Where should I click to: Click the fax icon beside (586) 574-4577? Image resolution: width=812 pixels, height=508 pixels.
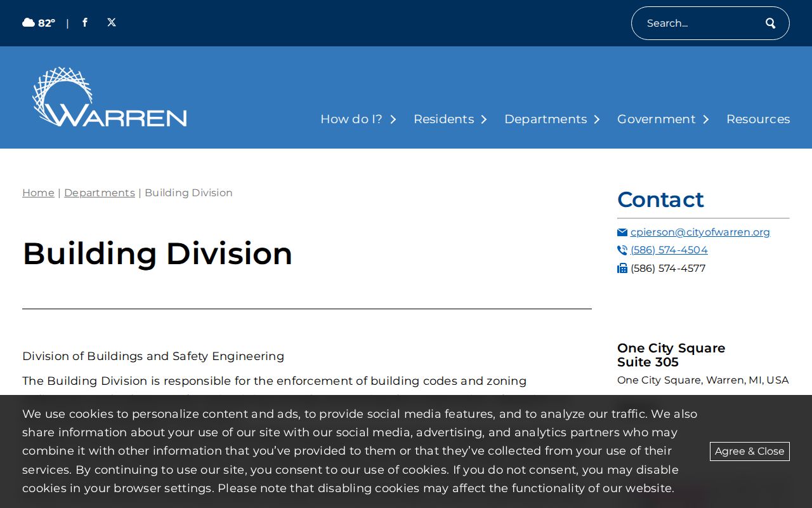pos(622,269)
